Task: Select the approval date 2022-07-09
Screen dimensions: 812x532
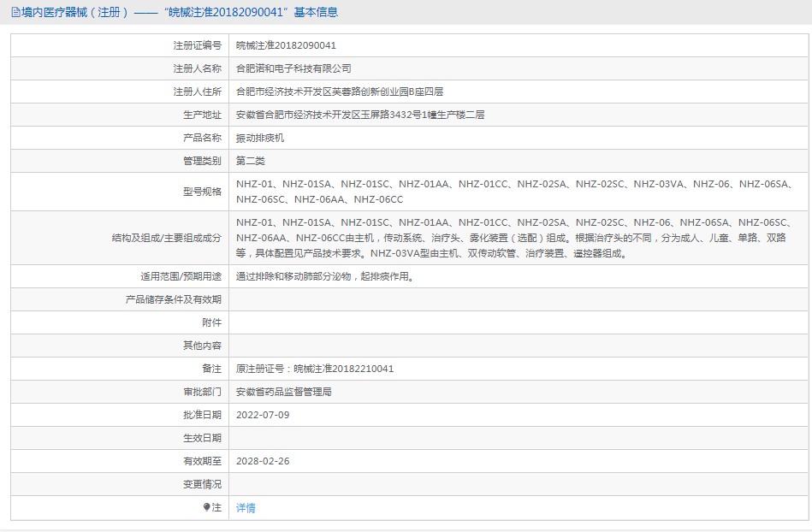Action: tap(263, 415)
